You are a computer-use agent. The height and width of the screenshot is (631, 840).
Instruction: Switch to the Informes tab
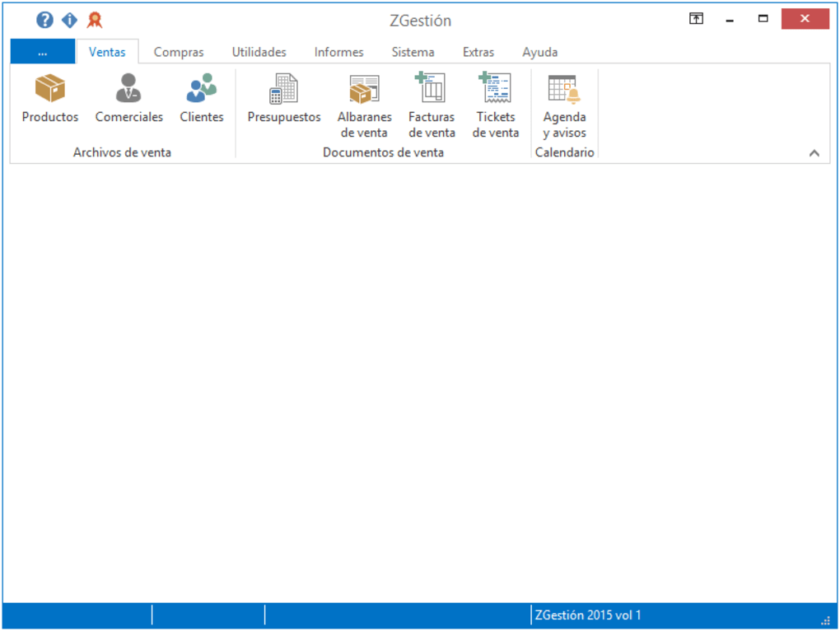coord(338,51)
